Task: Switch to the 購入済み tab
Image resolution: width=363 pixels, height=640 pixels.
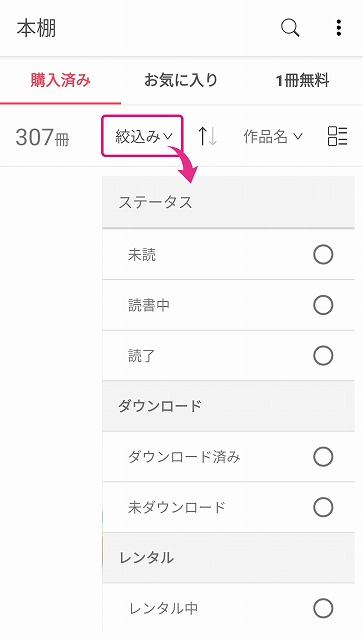Action: tap(60, 80)
